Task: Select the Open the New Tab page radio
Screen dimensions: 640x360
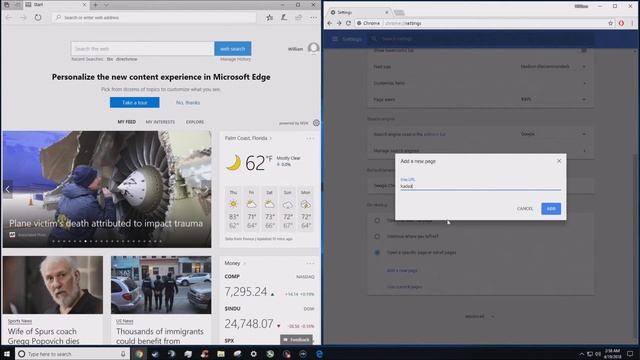Action: (x=377, y=220)
